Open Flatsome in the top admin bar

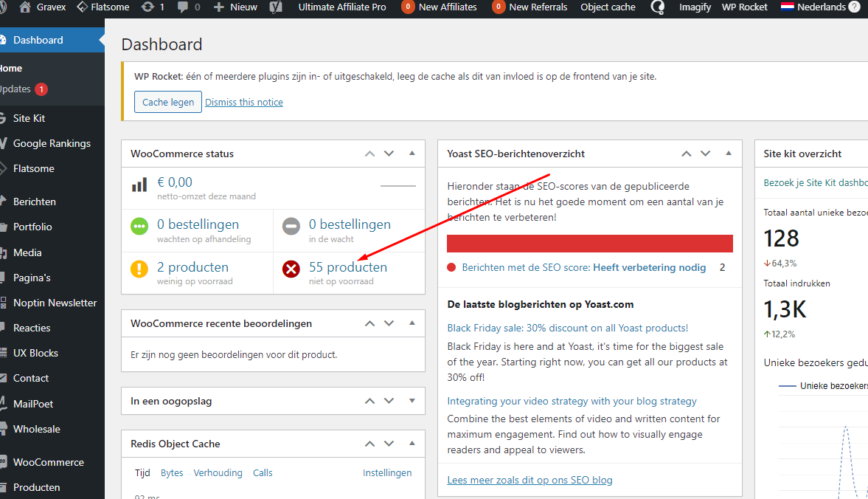103,7
